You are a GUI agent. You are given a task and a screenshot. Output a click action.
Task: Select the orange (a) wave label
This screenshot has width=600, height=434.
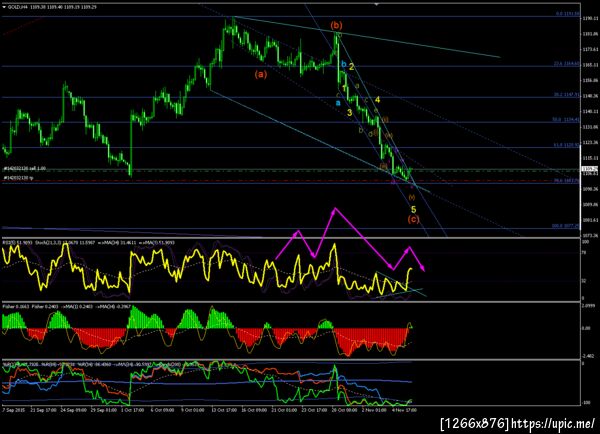(x=261, y=74)
